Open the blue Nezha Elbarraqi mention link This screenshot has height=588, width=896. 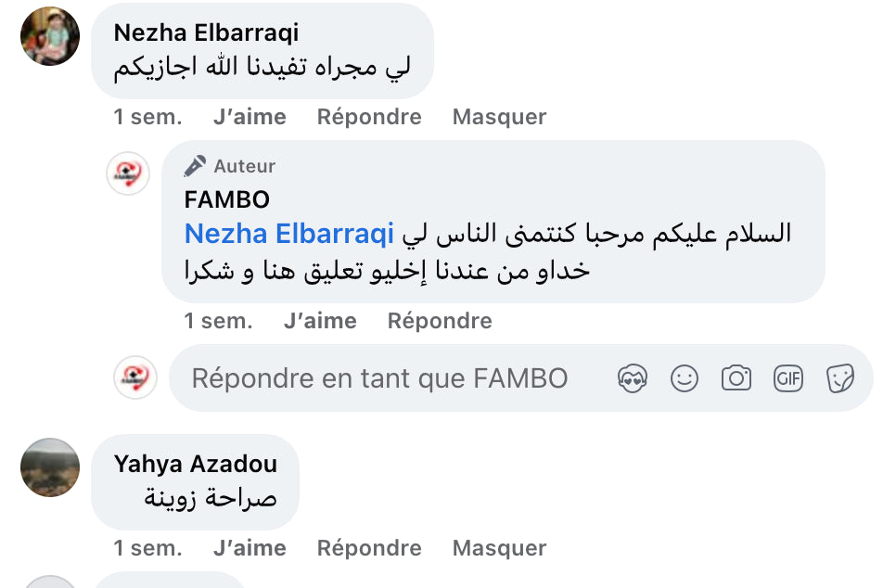click(289, 234)
